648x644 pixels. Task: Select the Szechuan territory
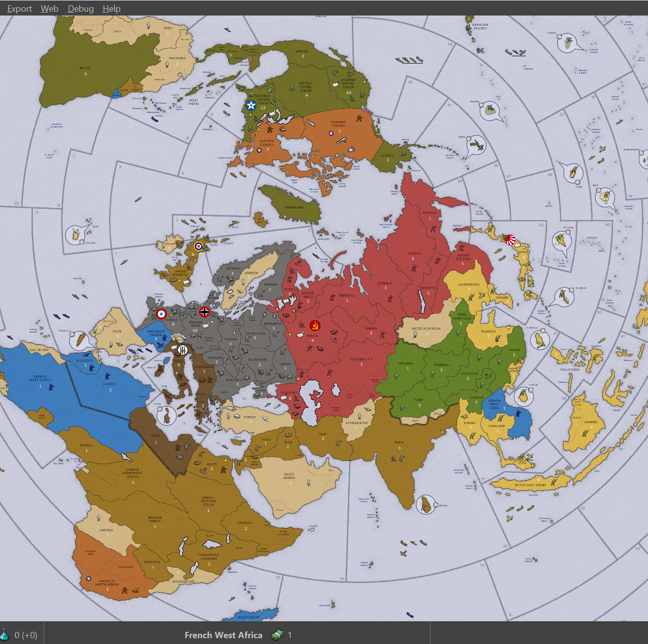pos(470,374)
